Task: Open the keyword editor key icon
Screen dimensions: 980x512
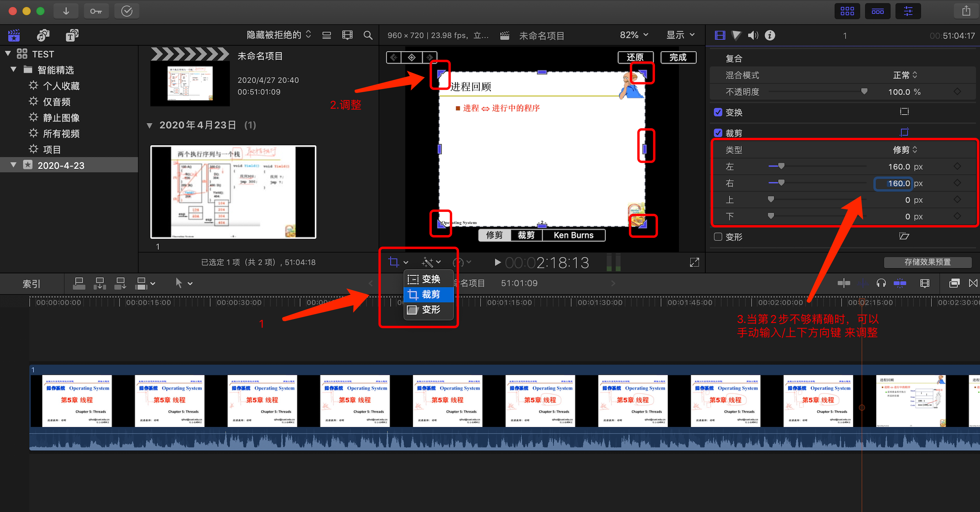Action: [x=96, y=11]
